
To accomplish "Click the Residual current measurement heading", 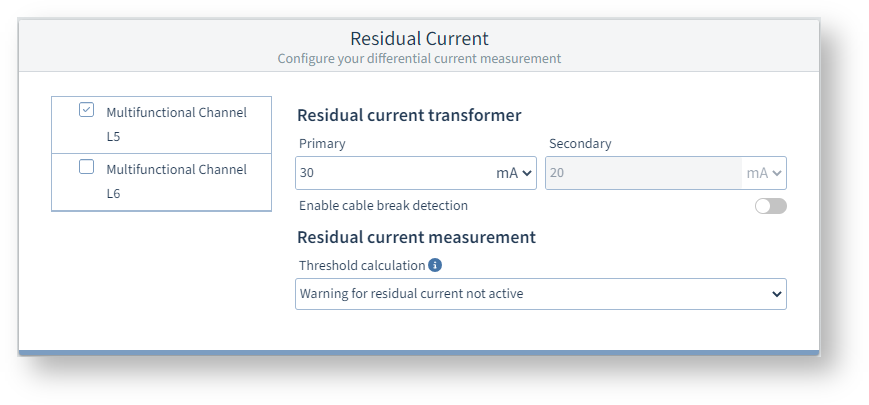I will [x=416, y=237].
